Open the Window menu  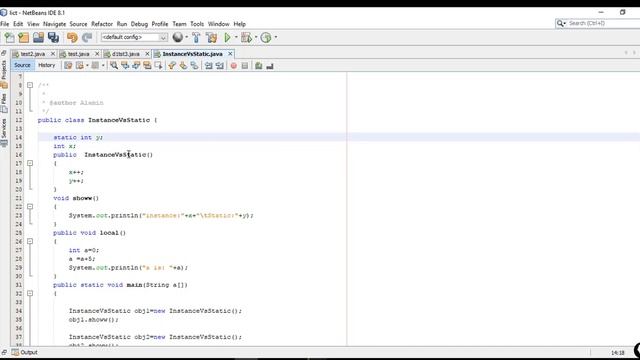click(x=219, y=24)
